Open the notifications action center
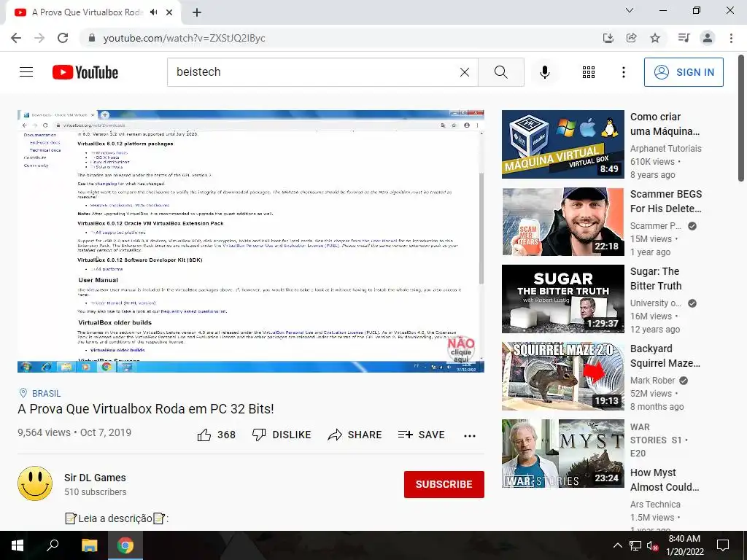 (x=723, y=545)
